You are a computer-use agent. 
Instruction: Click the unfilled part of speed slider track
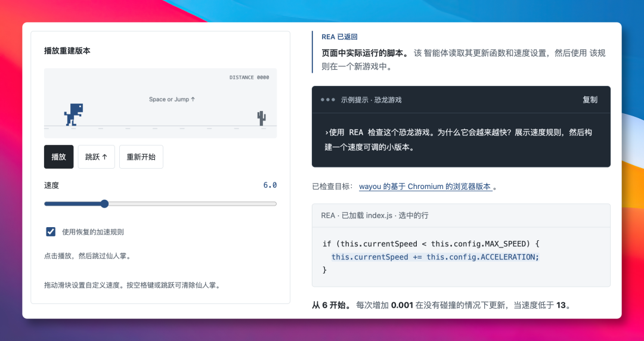(x=193, y=204)
